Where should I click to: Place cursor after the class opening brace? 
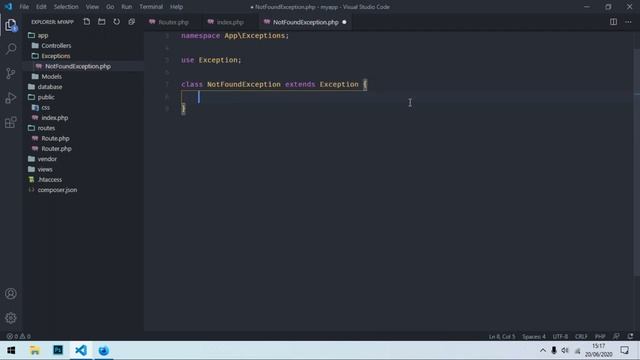click(x=368, y=84)
